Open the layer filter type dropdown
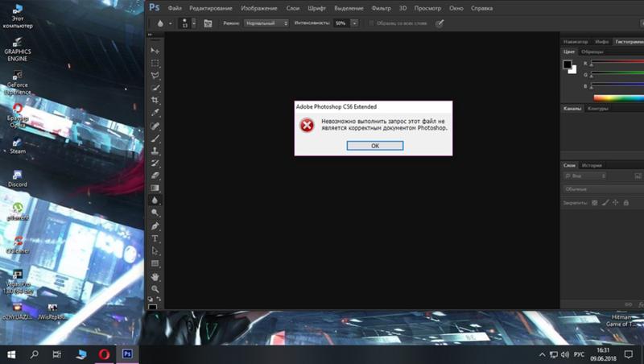This screenshot has height=364, width=644. point(585,176)
